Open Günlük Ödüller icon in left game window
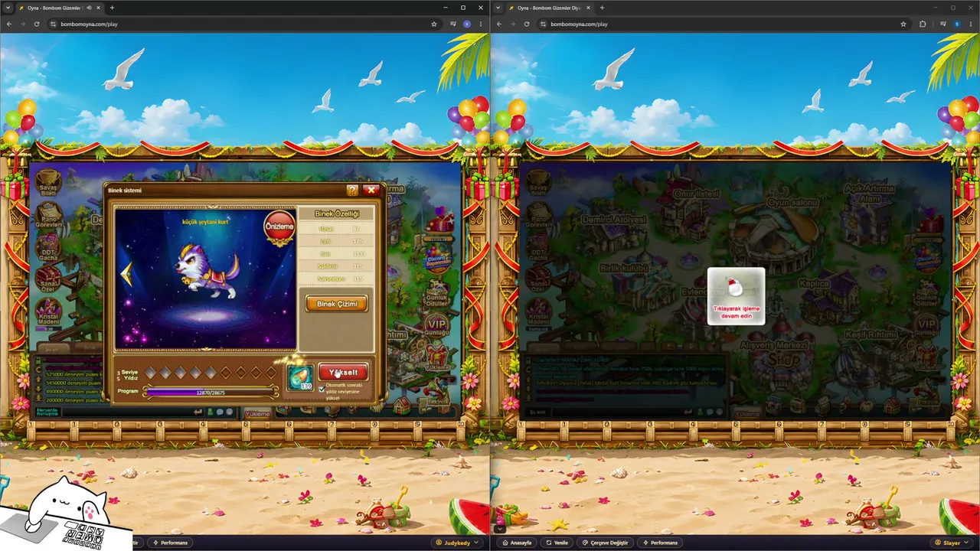Screen dimensions: 980x551 pyautogui.click(x=437, y=292)
